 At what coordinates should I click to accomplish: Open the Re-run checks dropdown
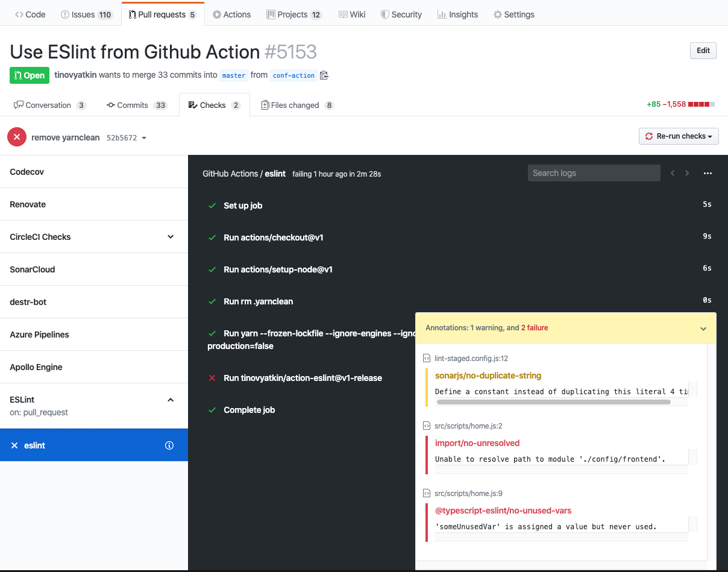[679, 136]
